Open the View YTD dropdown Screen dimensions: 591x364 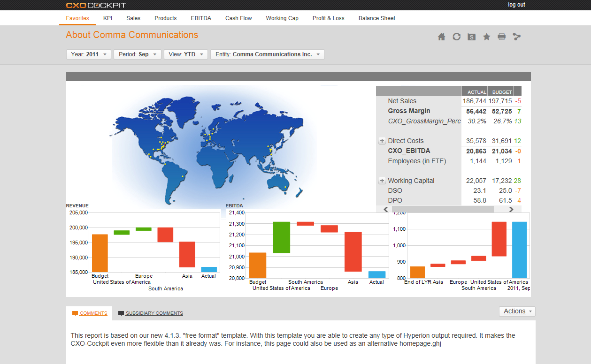click(x=186, y=54)
